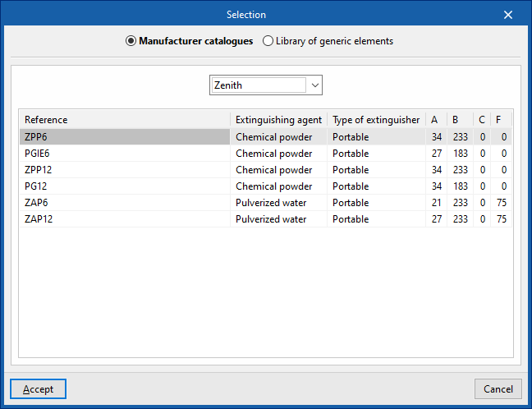Click the B rating column header
Viewport: 532px width, 409px height.
coord(459,120)
